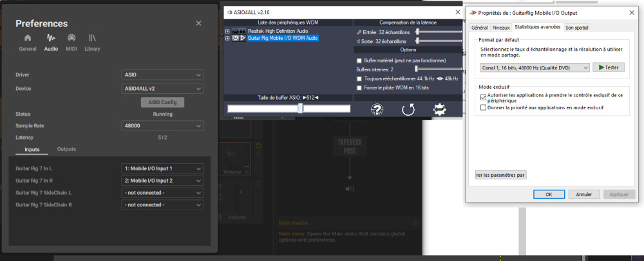644x261 pixels.
Task: Open the Niveaux tab
Action: pos(500,28)
